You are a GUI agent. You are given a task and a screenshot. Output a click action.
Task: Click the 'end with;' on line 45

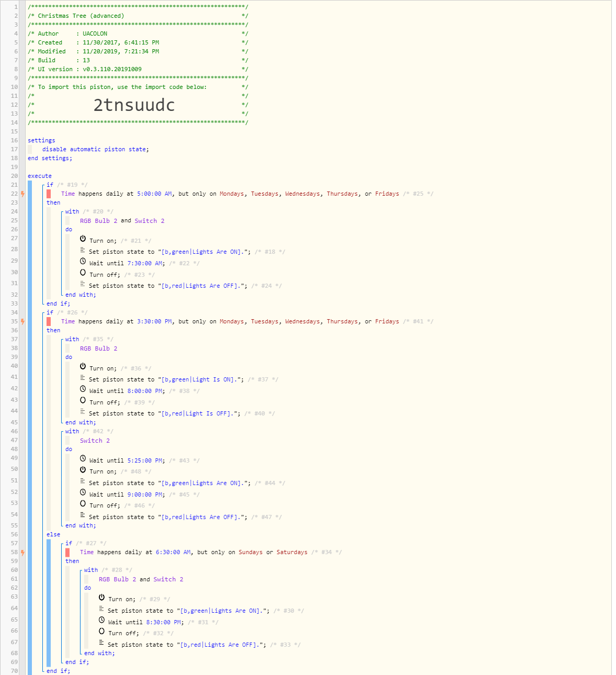pyautogui.click(x=81, y=422)
